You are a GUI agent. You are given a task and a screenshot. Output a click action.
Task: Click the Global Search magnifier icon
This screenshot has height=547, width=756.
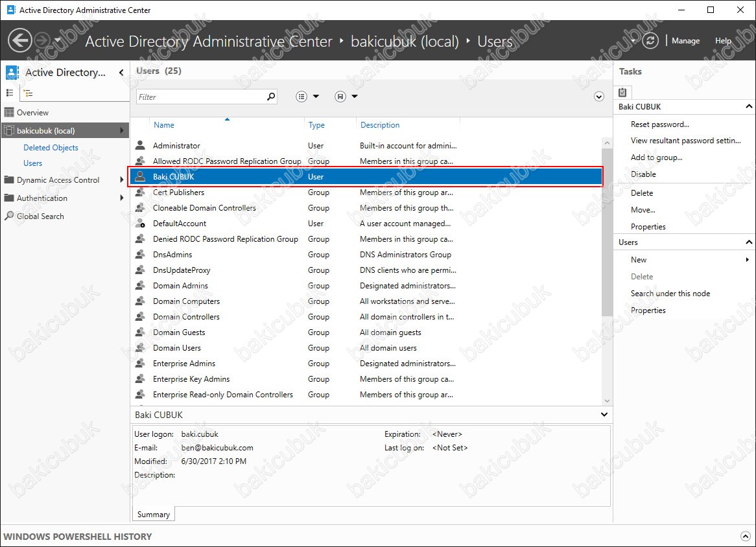point(8,216)
